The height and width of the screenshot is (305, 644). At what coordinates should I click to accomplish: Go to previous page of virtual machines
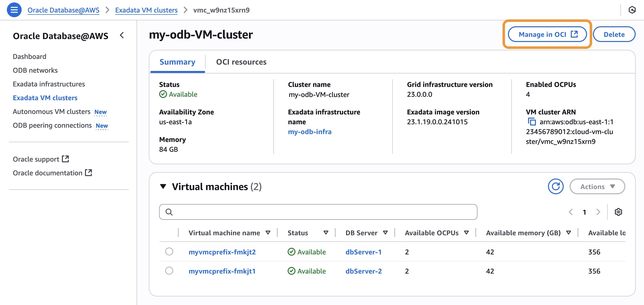(x=571, y=212)
